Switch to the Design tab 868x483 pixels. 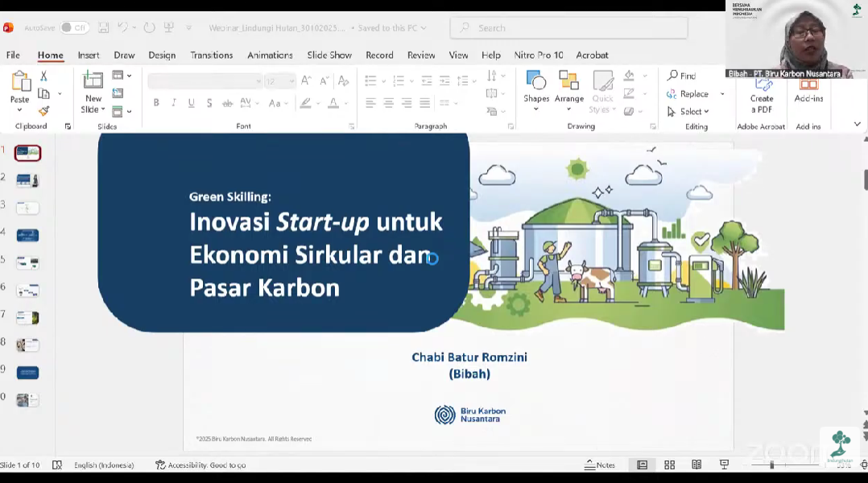(x=162, y=55)
